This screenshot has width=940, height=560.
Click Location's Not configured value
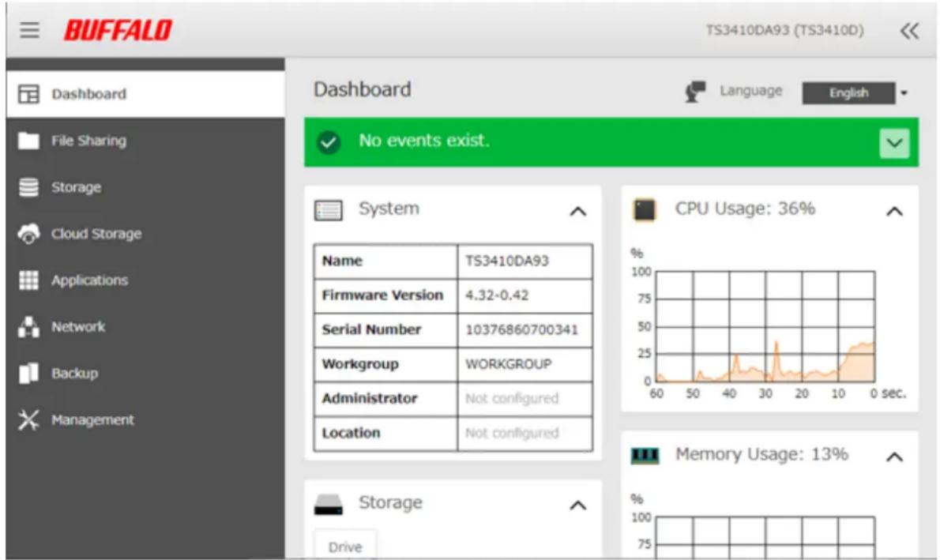coord(512,433)
